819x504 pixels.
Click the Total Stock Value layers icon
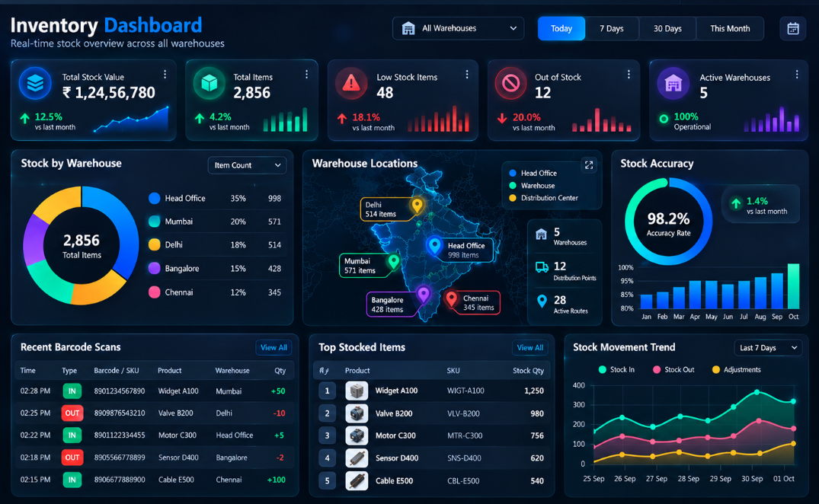point(35,83)
